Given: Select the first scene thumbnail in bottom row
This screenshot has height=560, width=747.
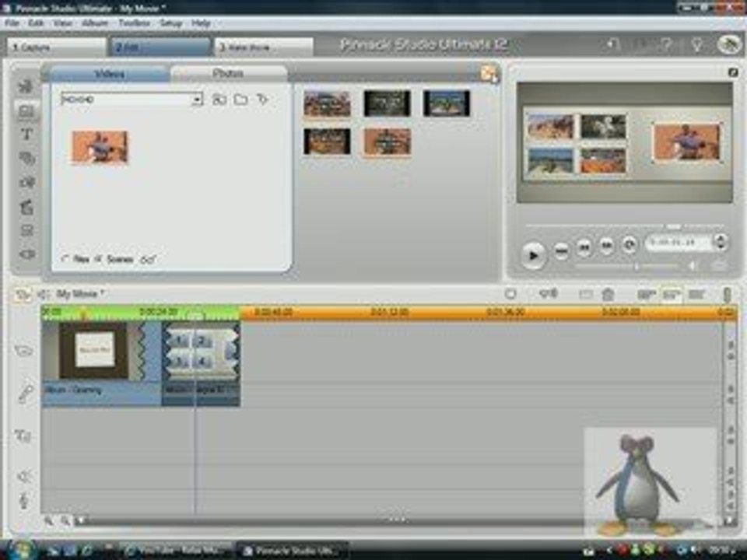Looking at the screenshot, I should pyautogui.click(x=328, y=142).
